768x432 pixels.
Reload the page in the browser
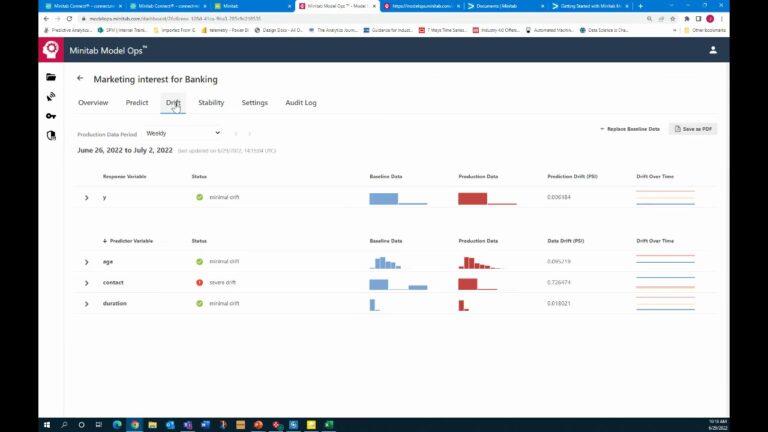click(x=70, y=19)
